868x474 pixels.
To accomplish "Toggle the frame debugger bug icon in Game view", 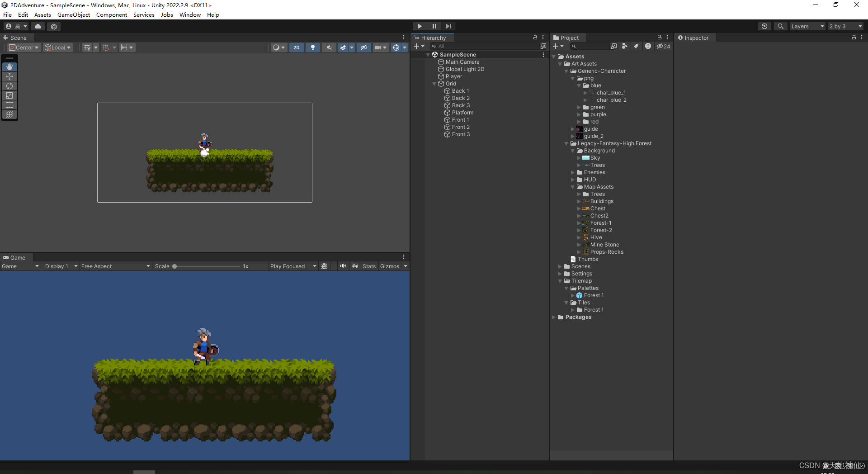I will tap(324, 266).
